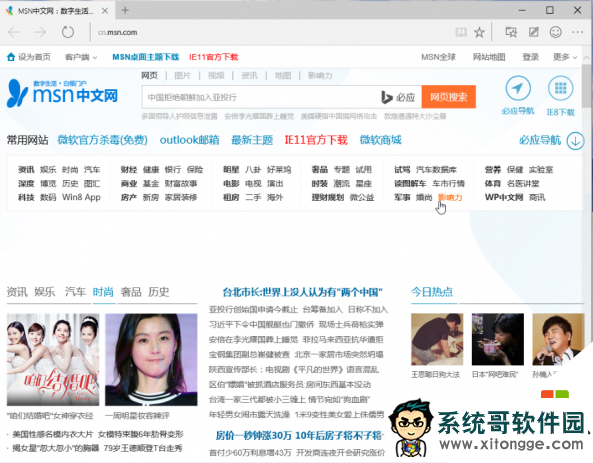
Task: Select the 地图 search tab
Action: click(283, 76)
